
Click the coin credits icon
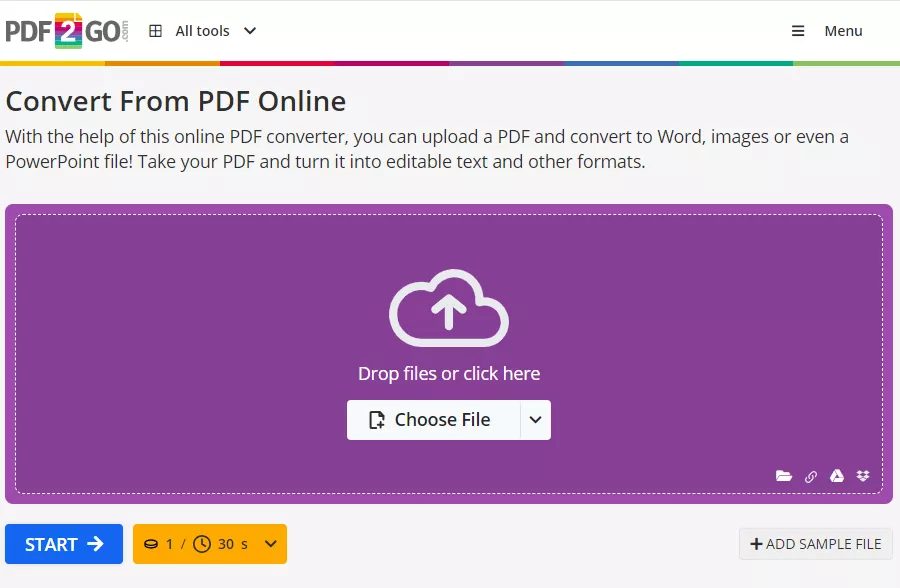(x=151, y=544)
